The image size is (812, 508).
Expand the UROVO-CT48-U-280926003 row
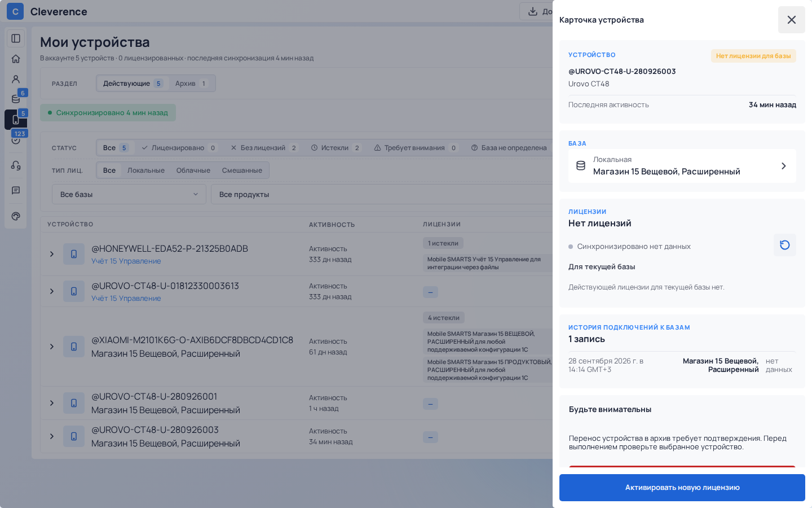(52, 436)
